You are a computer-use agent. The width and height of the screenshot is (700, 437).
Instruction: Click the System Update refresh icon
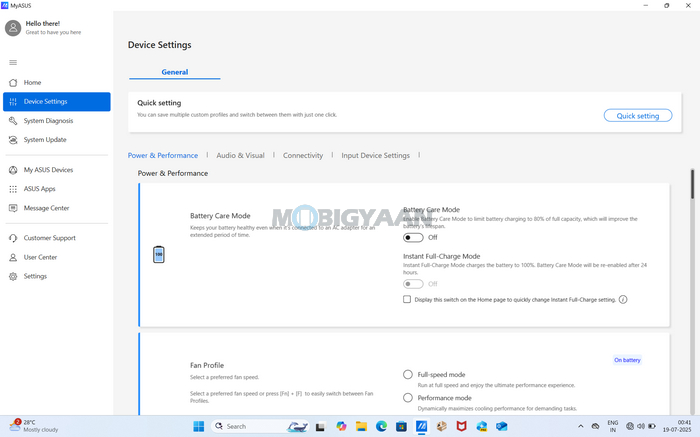point(13,140)
